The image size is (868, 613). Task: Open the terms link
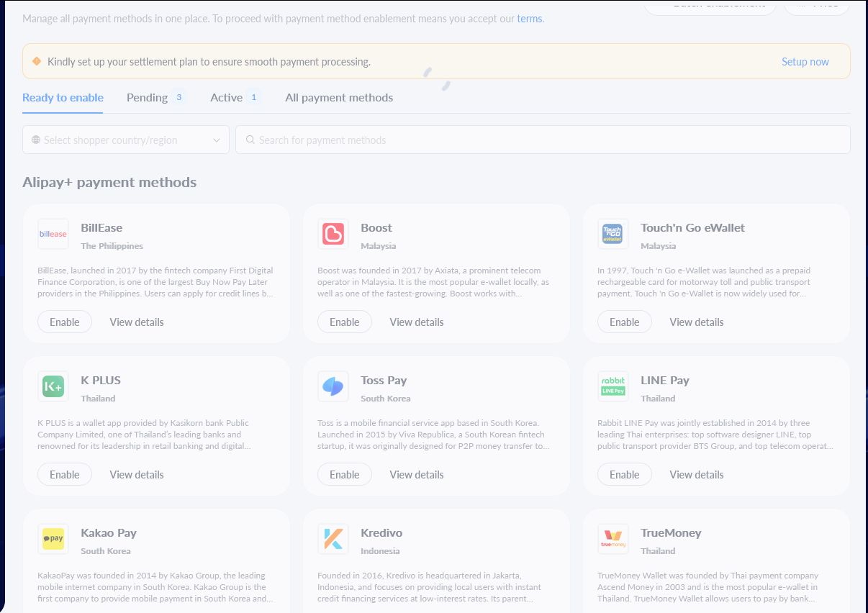tap(530, 19)
